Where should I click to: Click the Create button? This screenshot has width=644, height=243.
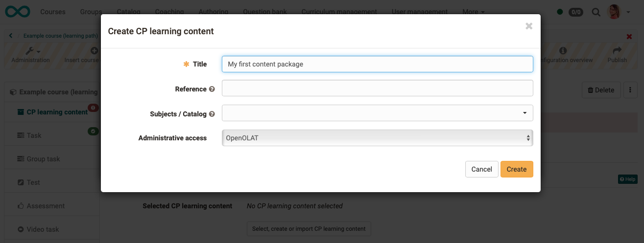pyautogui.click(x=517, y=169)
